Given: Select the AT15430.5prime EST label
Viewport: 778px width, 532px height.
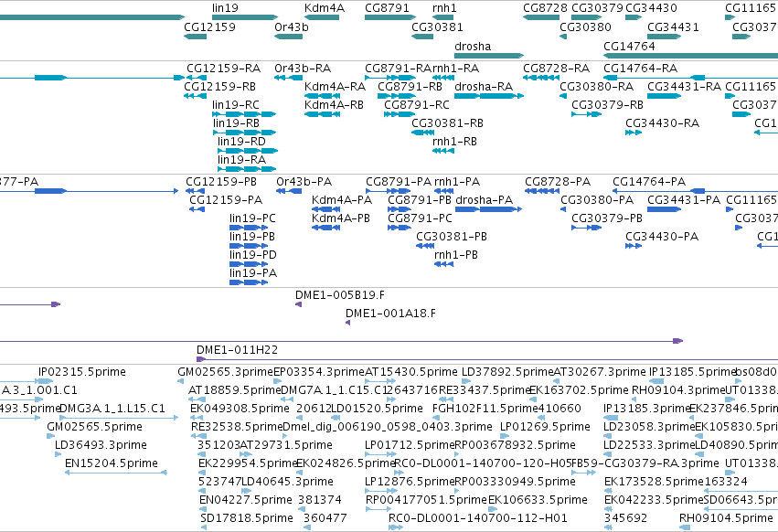Looking at the screenshot, I should (411, 372).
